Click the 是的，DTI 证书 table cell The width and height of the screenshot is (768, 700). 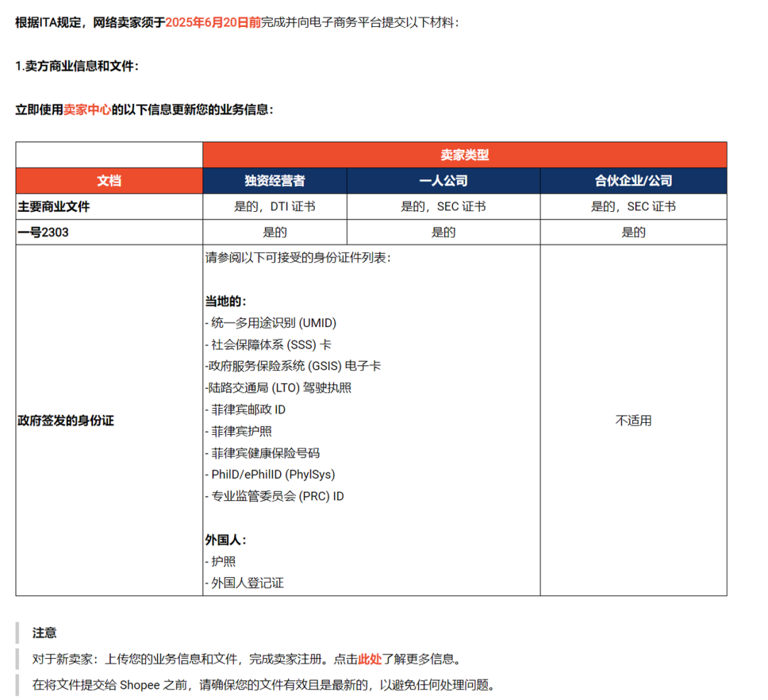274,206
